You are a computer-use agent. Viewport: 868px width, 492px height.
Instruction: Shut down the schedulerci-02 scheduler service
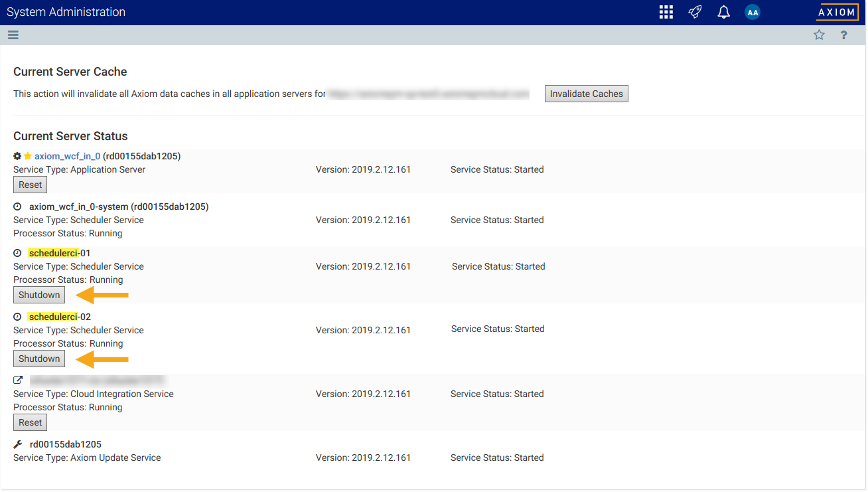39,359
